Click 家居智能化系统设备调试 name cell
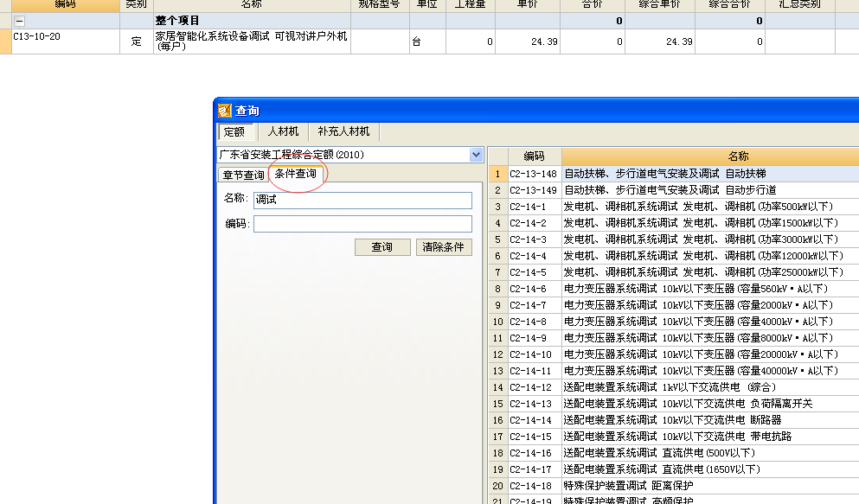This screenshot has width=859, height=504. (252, 41)
